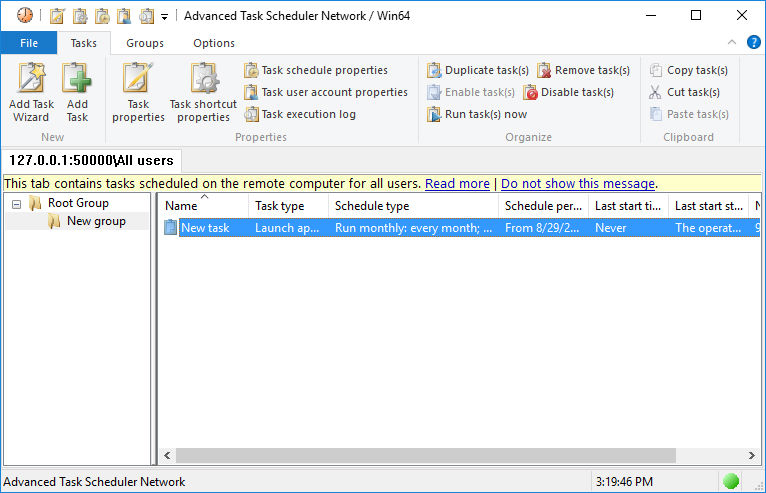The height and width of the screenshot is (493, 766).
Task: Launch the Add Task Wizard
Action: point(31,92)
